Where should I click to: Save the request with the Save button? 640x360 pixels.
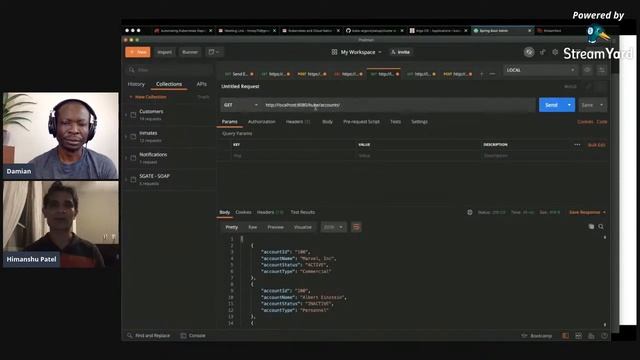coord(587,105)
